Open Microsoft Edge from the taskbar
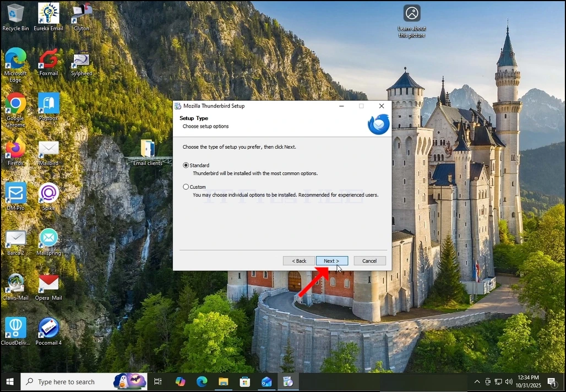 (x=202, y=382)
